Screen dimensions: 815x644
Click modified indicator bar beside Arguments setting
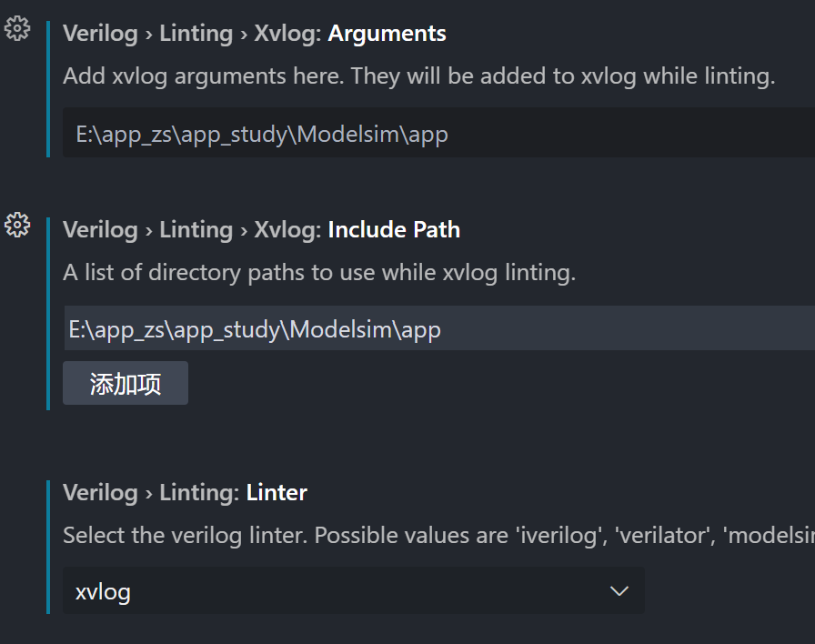48,89
